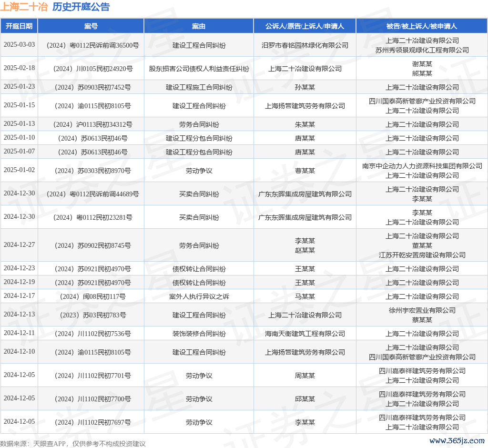Select cause 案外人执行异议之诉

coord(199,297)
